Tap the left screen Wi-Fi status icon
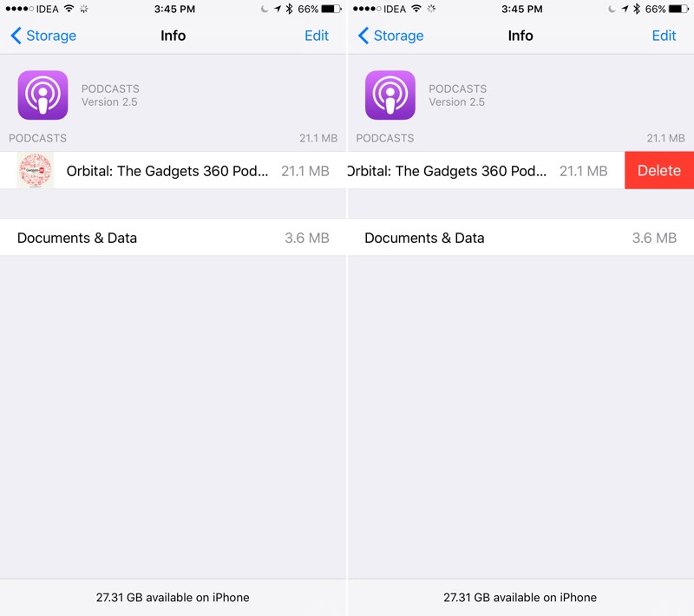Image resolution: width=694 pixels, height=616 pixels. (x=69, y=9)
